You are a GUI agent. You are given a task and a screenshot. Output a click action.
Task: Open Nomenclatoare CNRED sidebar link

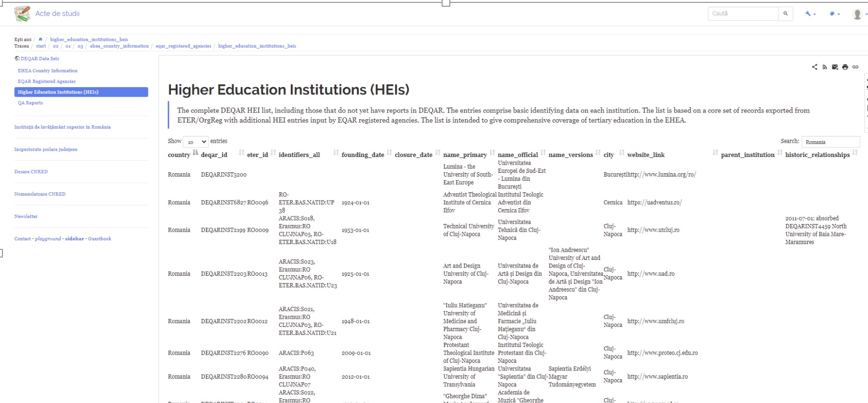pos(40,194)
